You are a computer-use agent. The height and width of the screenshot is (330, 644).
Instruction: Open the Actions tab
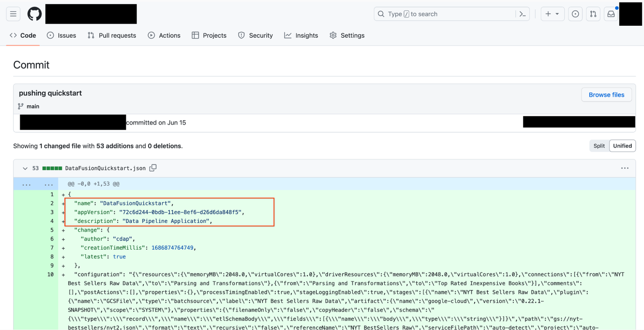click(x=164, y=35)
